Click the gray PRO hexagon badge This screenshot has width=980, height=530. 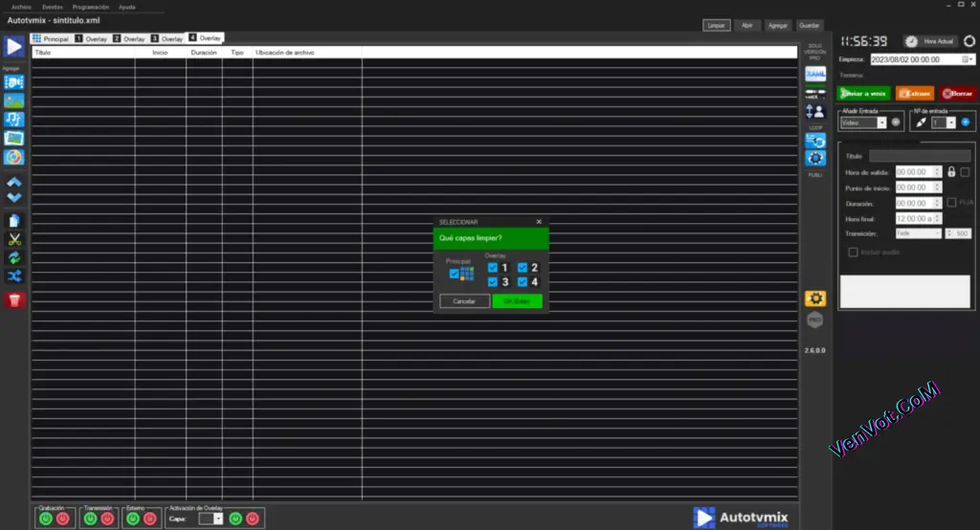point(815,320)
